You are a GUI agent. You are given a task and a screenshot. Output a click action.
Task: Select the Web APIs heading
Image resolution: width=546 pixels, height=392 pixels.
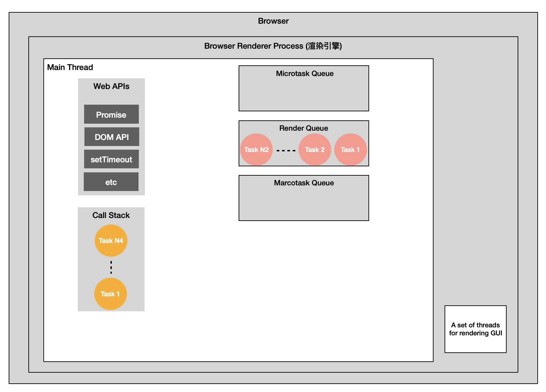click(111, 86)
